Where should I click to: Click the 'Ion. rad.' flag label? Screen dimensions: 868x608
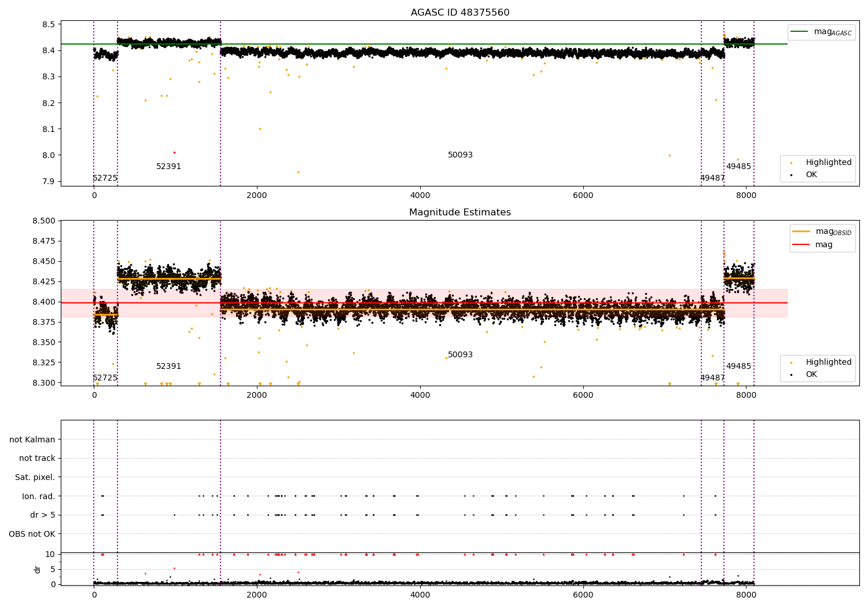click(39, 496)
